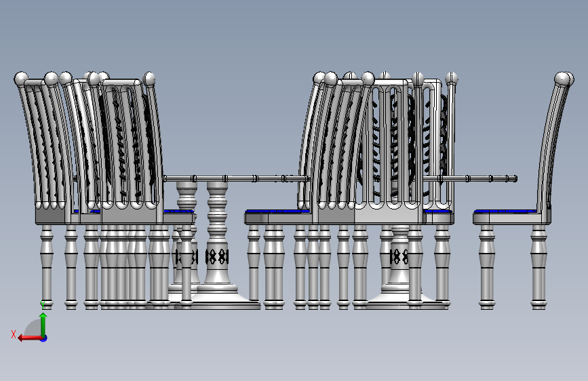
Task: Click the red X axis arrow of the triad
Action: click(x=30, y=338)
